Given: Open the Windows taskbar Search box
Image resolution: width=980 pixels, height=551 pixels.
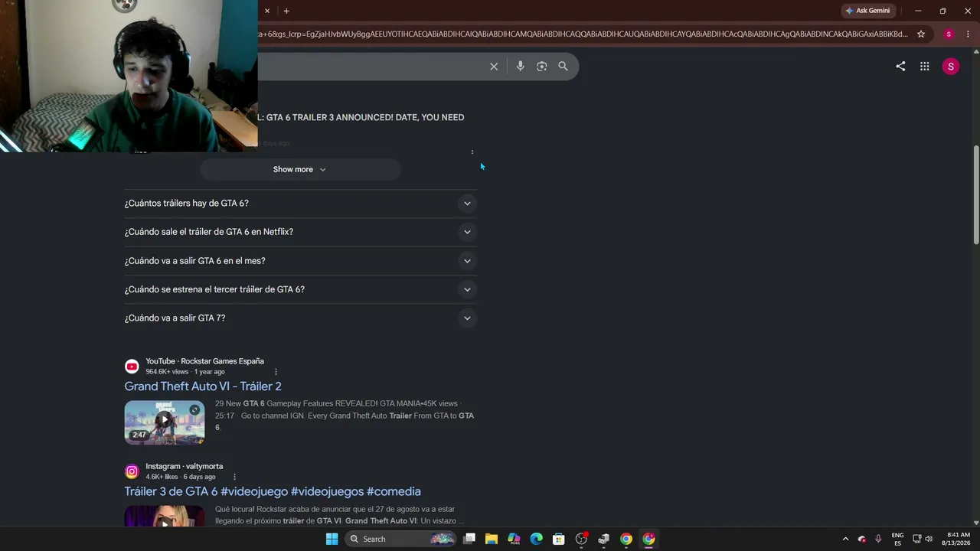Looking at the screenshot, I should pos(401,539).
